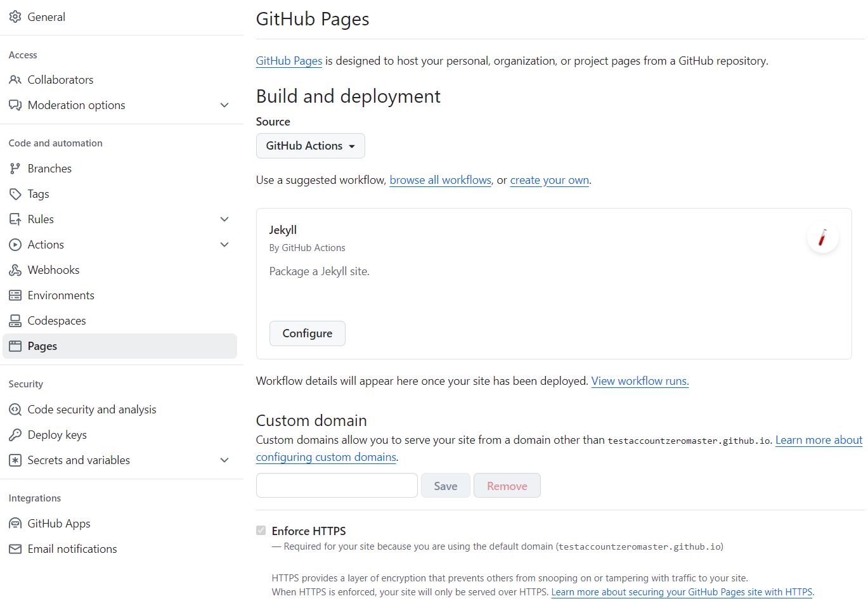Click the Save custom domain button
The width and height of the screenshot is (868, 601).
[446, 486]
